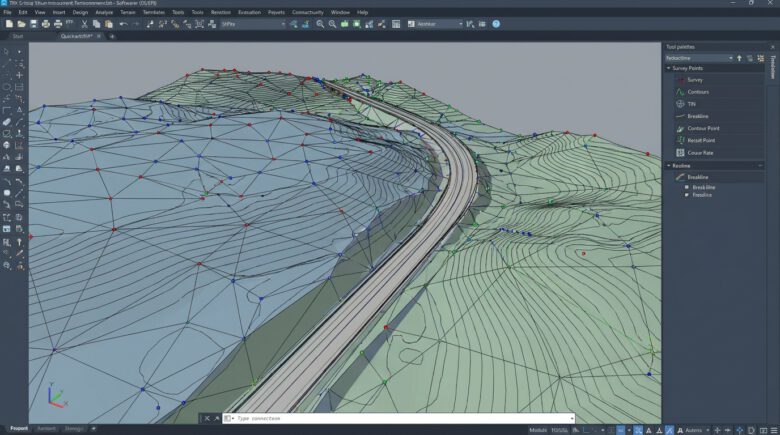
Task: Open the Edit menu
Action: (23, 12)
